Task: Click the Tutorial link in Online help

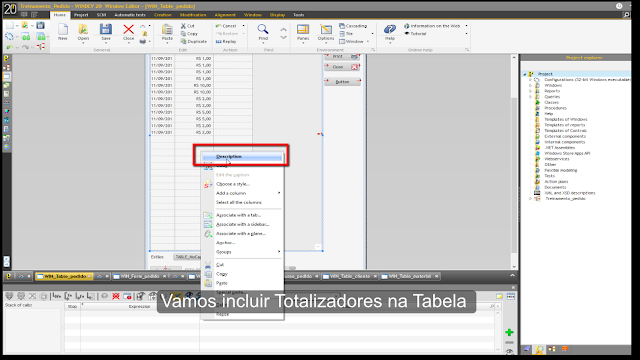Action: point(415,33)
